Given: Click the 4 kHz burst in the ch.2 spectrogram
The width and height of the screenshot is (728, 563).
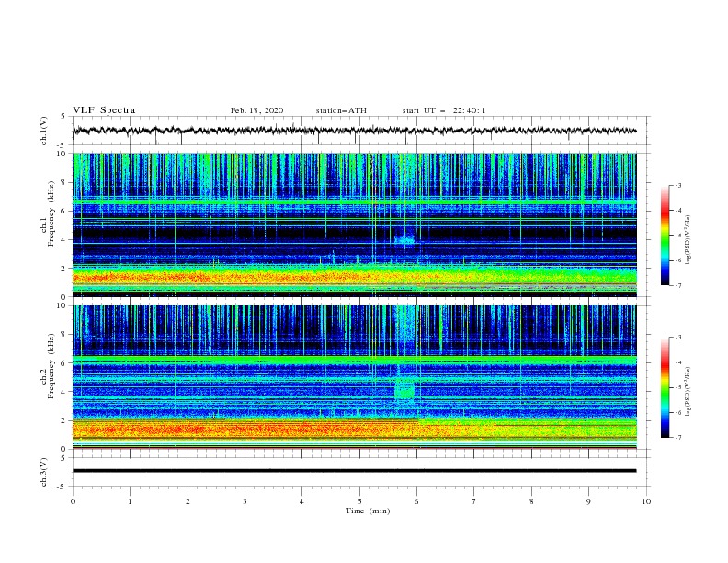Looking at the screenshot, I should 404,389.
